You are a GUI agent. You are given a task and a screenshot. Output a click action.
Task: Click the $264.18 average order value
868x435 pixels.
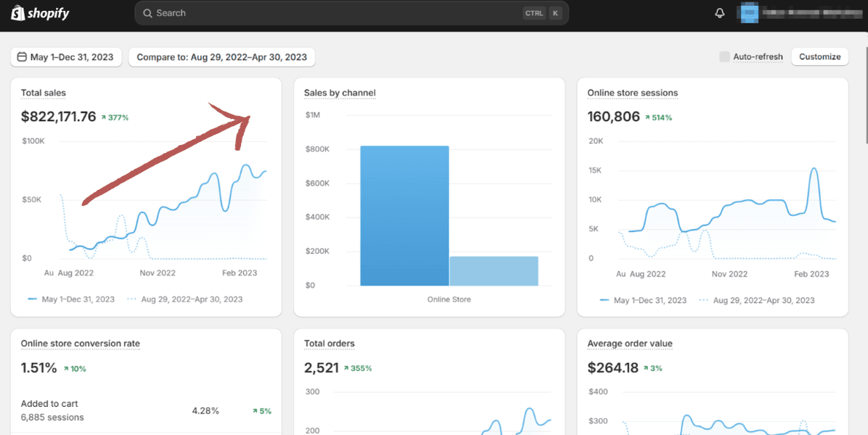pos(613,368)
